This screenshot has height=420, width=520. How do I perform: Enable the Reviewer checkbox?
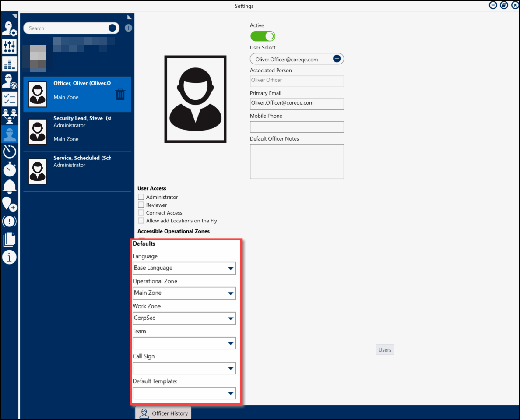[141, 205]
